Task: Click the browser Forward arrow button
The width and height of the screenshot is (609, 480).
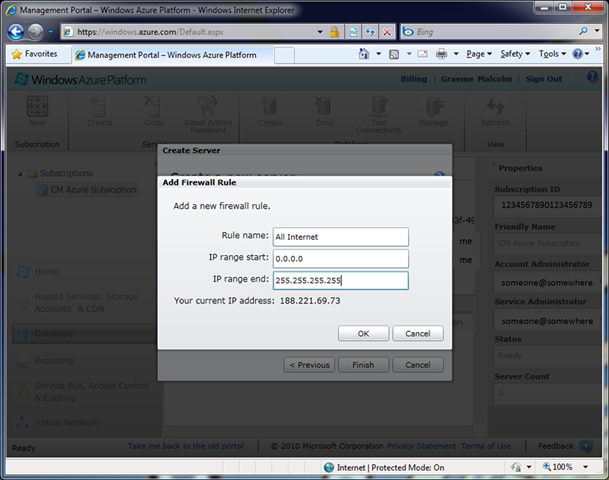Action: (x=35, y=32)
